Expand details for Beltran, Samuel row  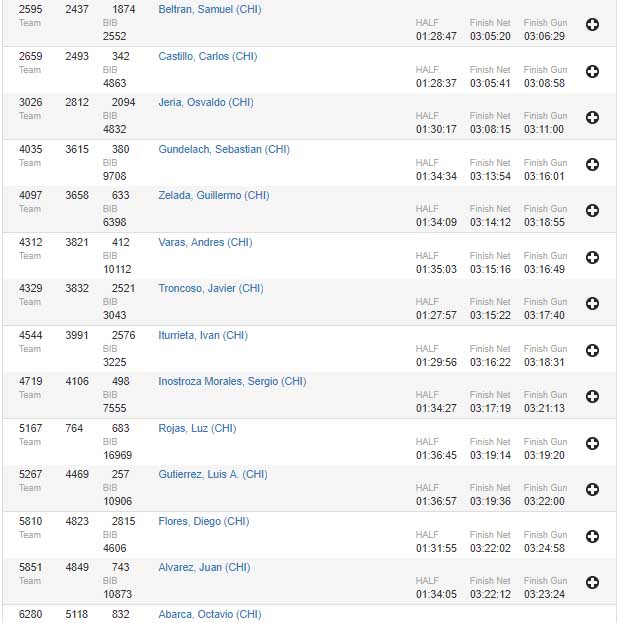592,25
